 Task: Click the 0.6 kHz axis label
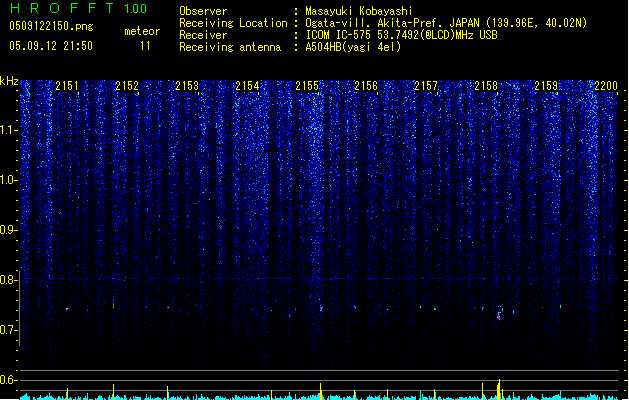tap(9, 380)
